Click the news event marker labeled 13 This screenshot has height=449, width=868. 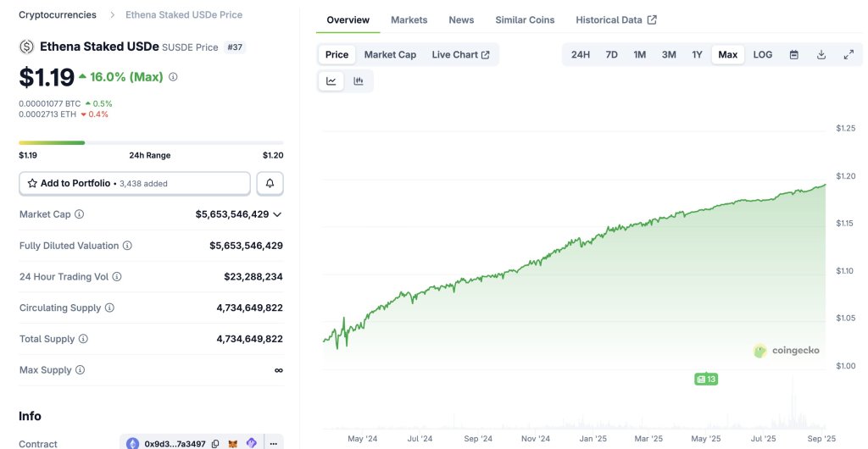pyautogui.click(x=705, y=379)
